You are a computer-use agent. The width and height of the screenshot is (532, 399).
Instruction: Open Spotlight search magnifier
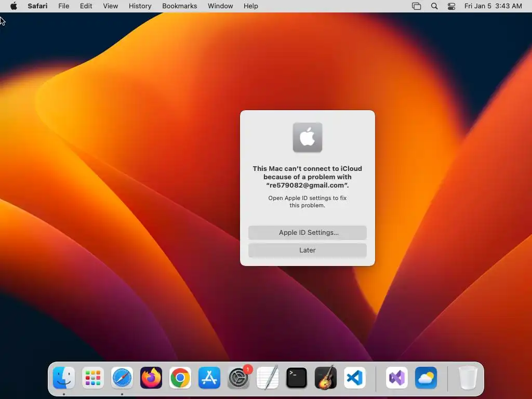click(434, 6)
